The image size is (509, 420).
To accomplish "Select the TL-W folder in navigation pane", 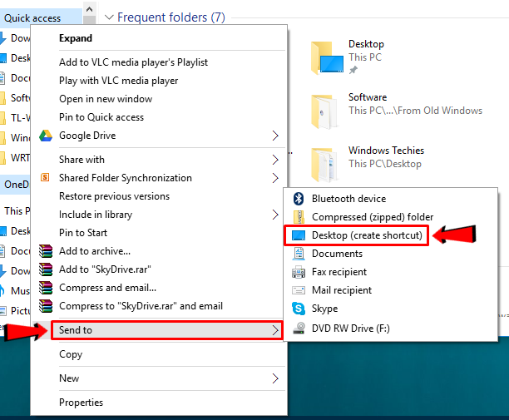I will (15, 118).
